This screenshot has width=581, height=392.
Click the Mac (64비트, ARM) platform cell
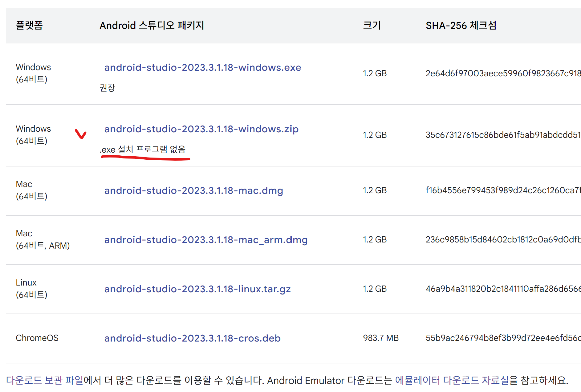click(x=43, y=239)
